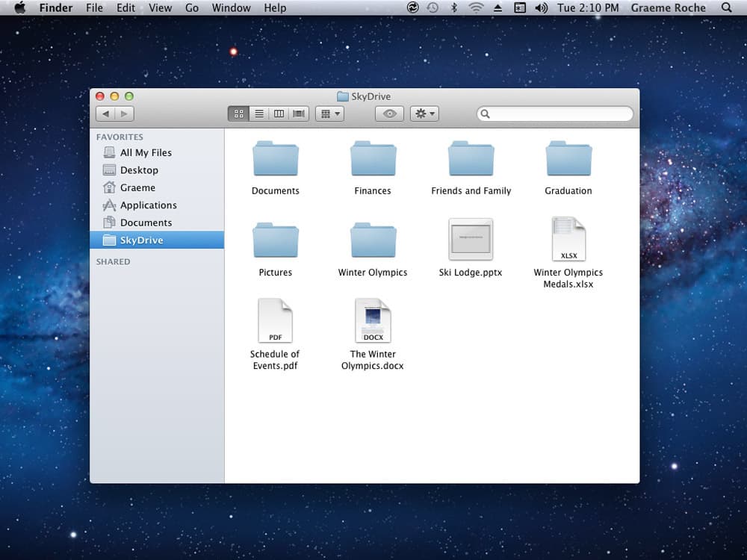747x560 pixels.
Task: Select the Friends and Family folder
Action: pos(471,158)
